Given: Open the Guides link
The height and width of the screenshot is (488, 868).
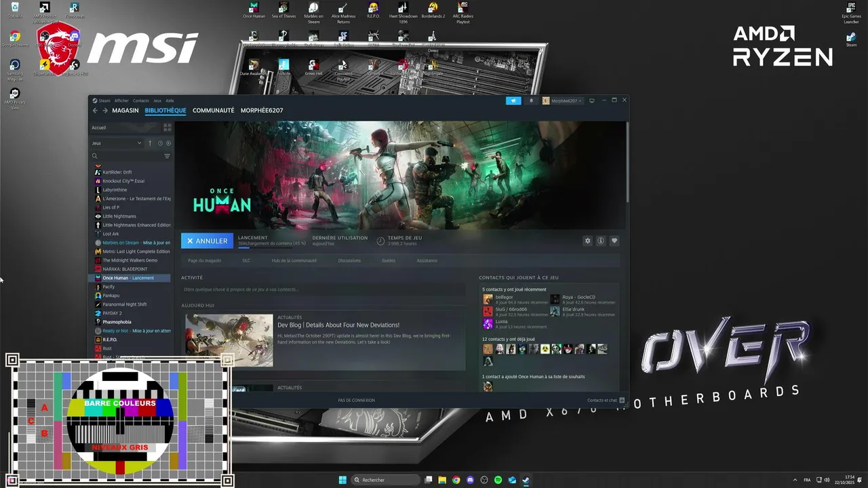Looking at the screenshot, I should coord(389,260).
